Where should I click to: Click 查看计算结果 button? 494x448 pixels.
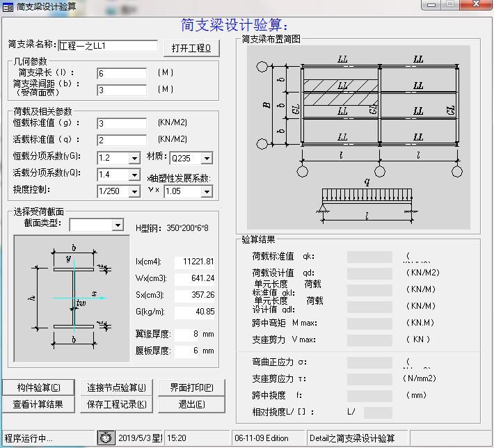point(38,404)
